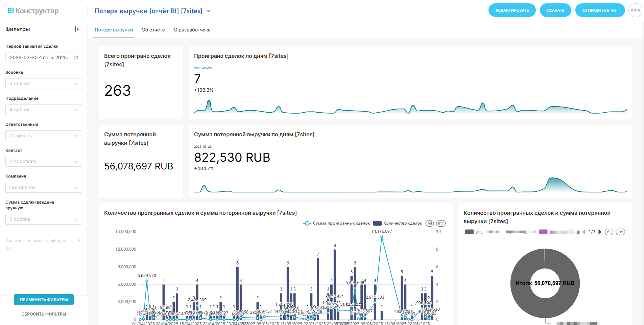Go to previous page of pie legend
This screenshot has height=325, width=644.
[x=584, y=232]
